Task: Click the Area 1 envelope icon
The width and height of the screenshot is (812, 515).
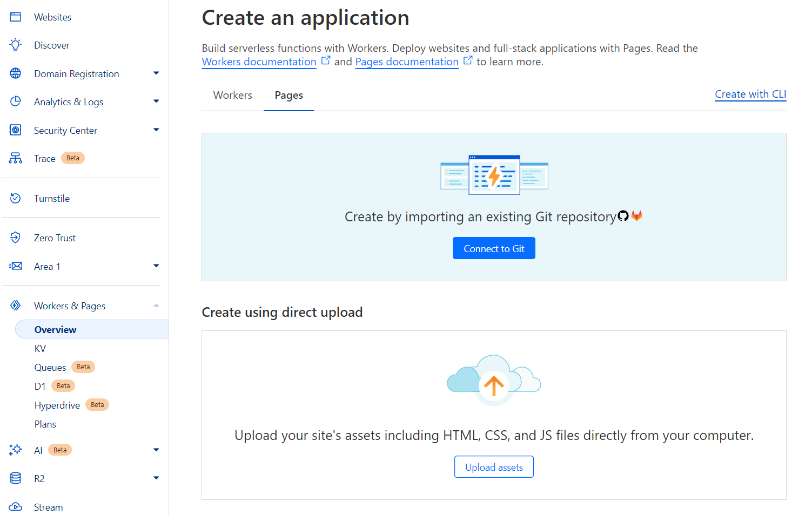Action: click(16, 266)
